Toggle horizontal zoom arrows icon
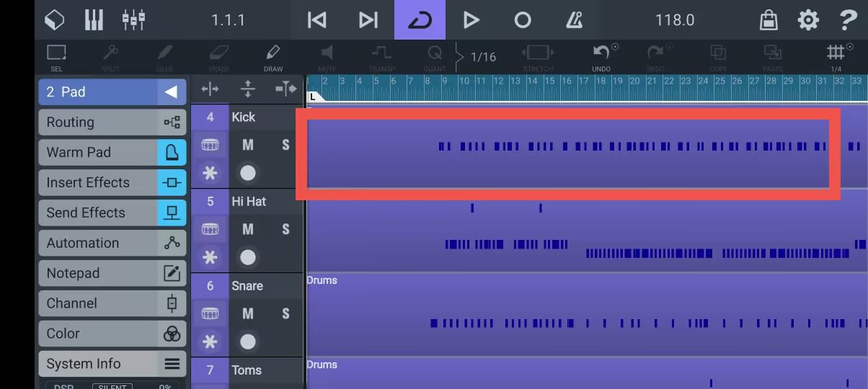 click(210, 89)
